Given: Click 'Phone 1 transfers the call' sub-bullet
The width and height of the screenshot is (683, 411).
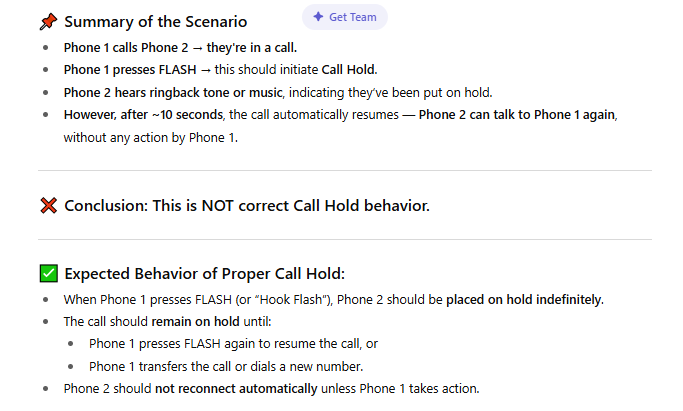Looking at the screenshot, I should click(x=226, y=367).
